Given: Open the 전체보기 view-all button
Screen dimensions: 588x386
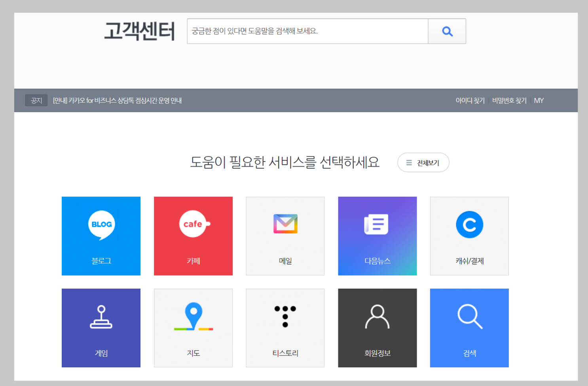Looking at the screenshot, I should coord(423,163).
